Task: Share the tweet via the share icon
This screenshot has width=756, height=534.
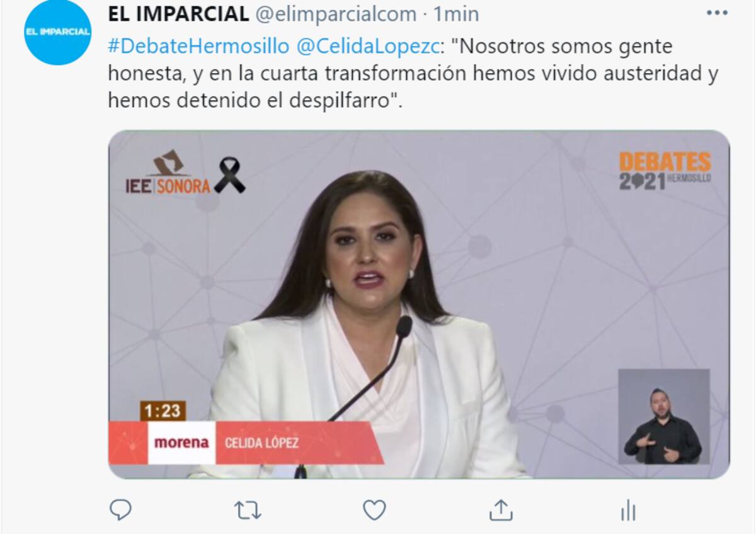Action: click(501, 509)
